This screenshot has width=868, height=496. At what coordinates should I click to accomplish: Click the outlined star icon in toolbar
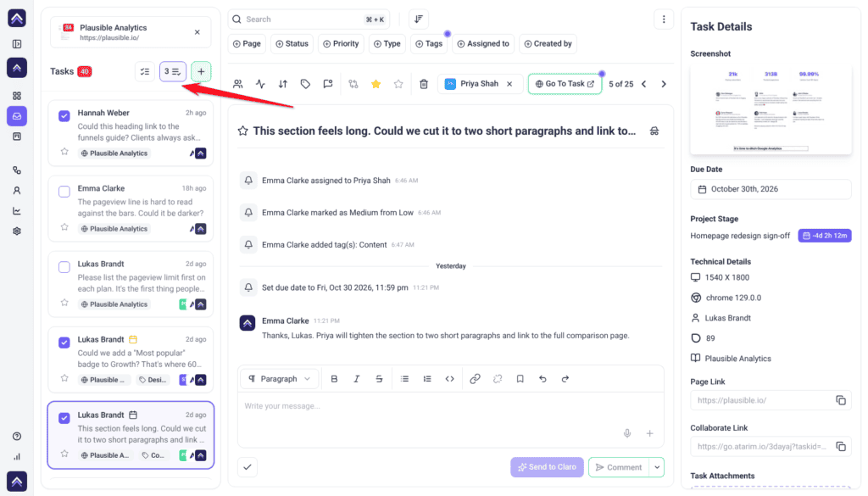[398, 84]
